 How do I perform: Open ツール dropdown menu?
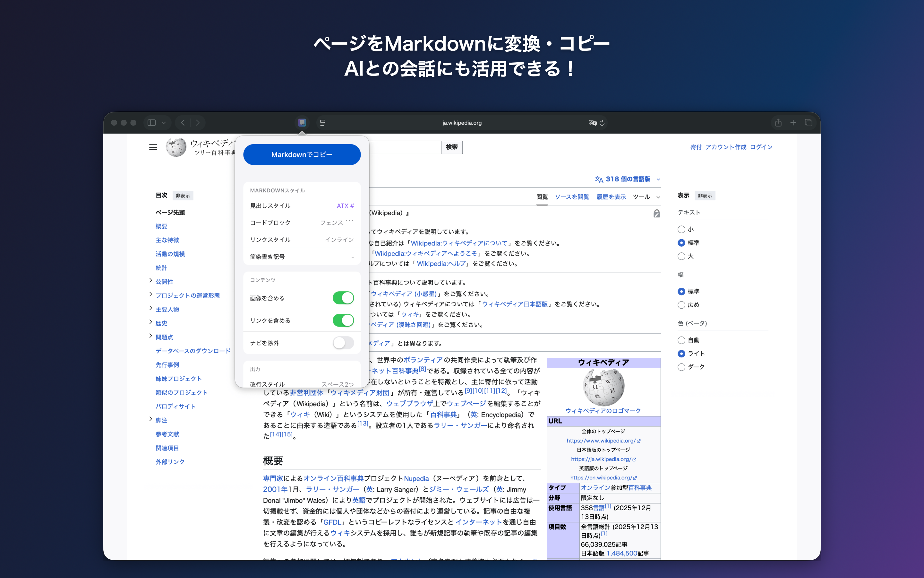(646, 197)
